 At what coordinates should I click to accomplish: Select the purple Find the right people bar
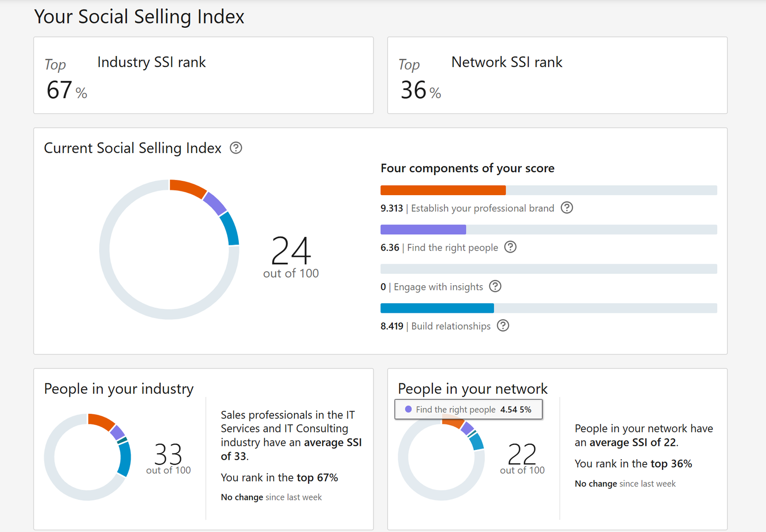pyautogui.click(x=423, y=230)
